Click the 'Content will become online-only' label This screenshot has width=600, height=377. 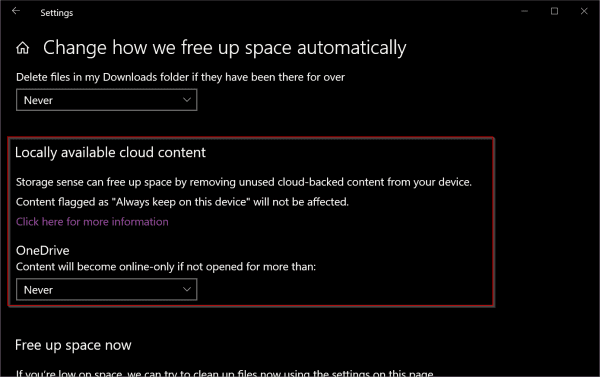coord(166,267)
